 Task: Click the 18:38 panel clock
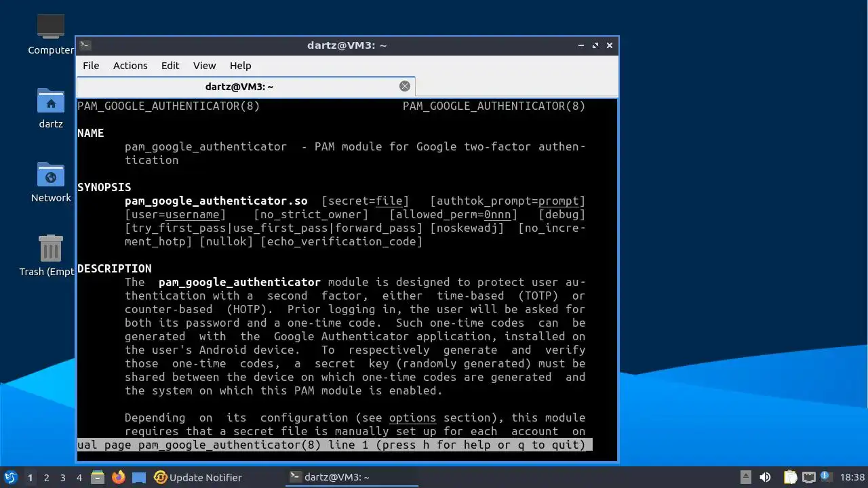[x=852, y=477]
